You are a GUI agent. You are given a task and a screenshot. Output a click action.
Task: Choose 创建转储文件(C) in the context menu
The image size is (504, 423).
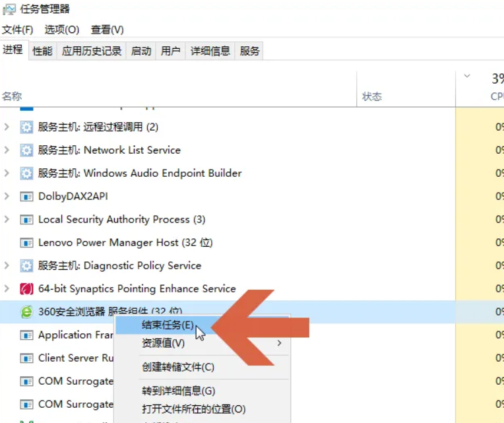(x=178, y=367)
